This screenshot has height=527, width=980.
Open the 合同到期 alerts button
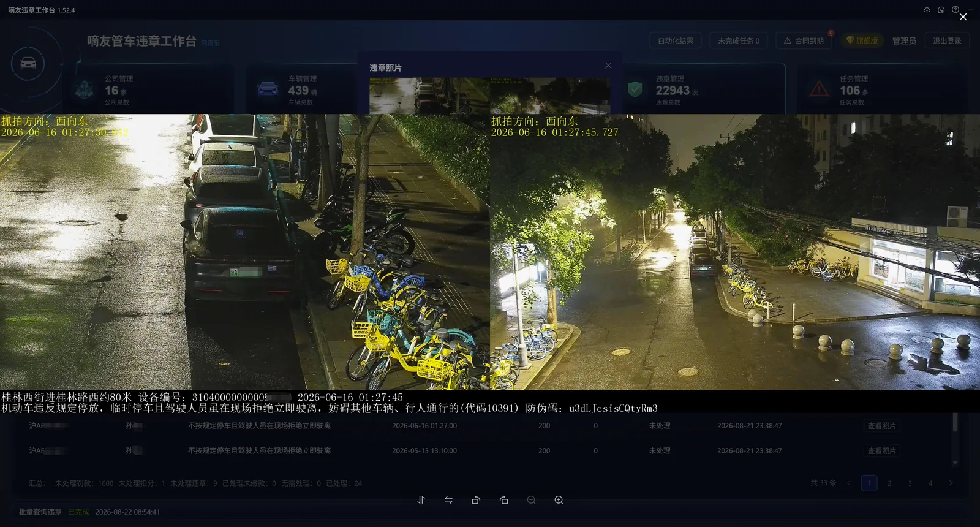click(x=804, y=40)
